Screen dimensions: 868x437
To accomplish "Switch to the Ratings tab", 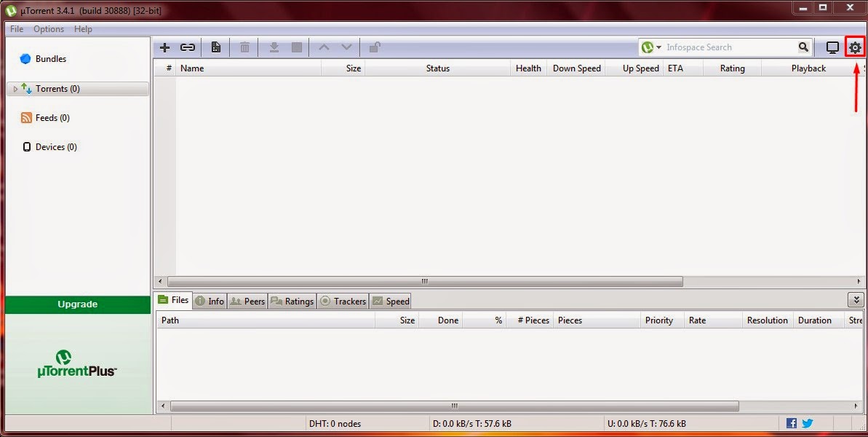I will pos(292,302).
